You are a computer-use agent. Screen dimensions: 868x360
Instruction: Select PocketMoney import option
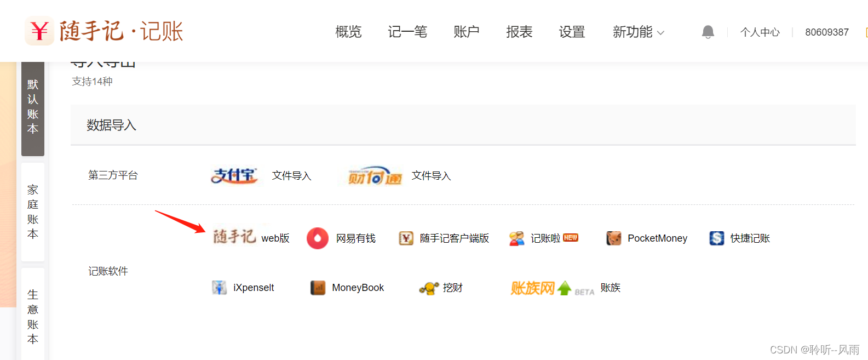(x=657, y=238)
